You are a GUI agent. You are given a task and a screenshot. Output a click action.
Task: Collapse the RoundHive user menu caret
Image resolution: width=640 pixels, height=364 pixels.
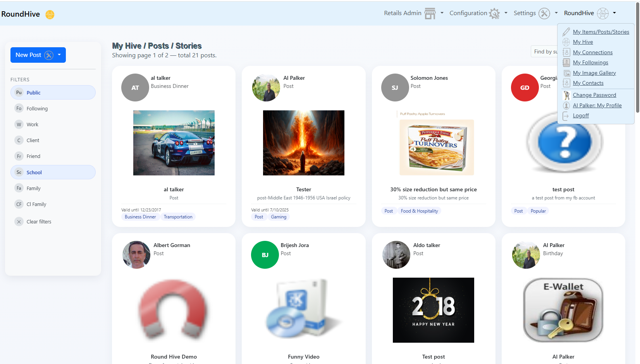tap(614, 13)
